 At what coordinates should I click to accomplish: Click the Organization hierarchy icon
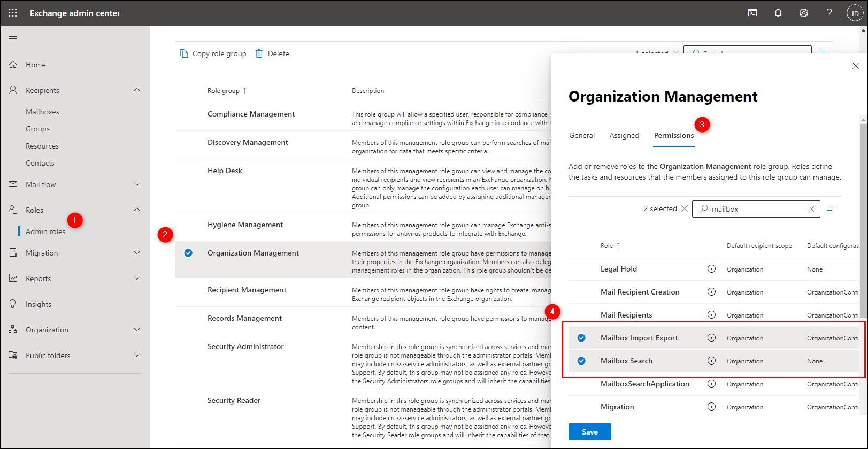click(13, 329)
